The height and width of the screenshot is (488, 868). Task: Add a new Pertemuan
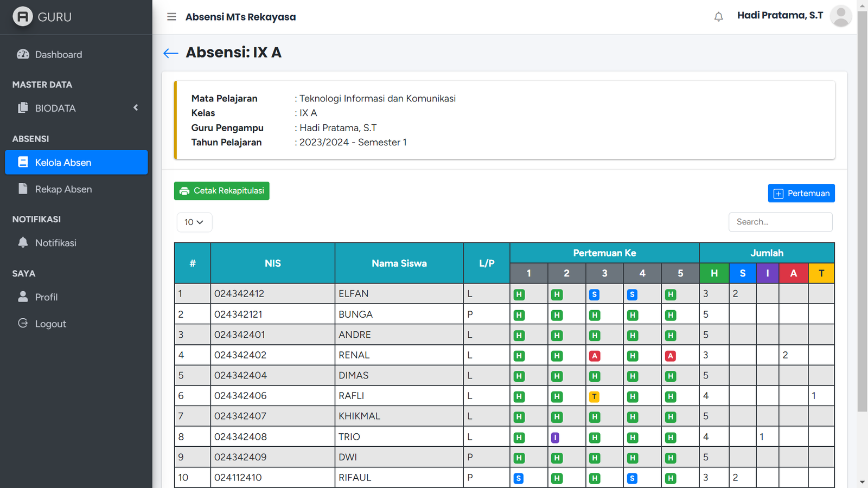(801, 194)
